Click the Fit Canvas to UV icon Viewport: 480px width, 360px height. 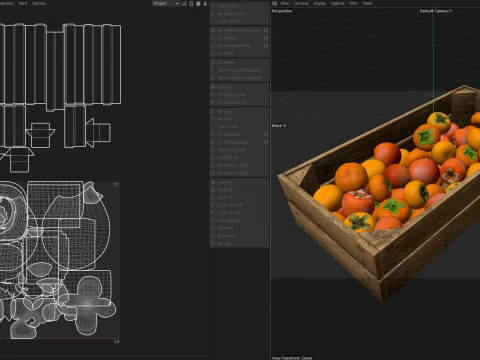[213, 102]
